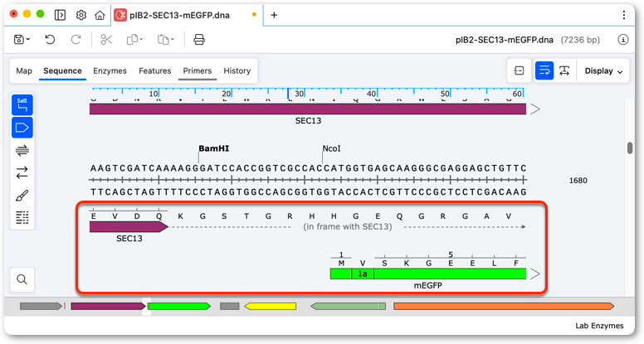Viewport: 644px width, 344px height.
Task: Switch to the Map tab
Action: click(24, 71)
